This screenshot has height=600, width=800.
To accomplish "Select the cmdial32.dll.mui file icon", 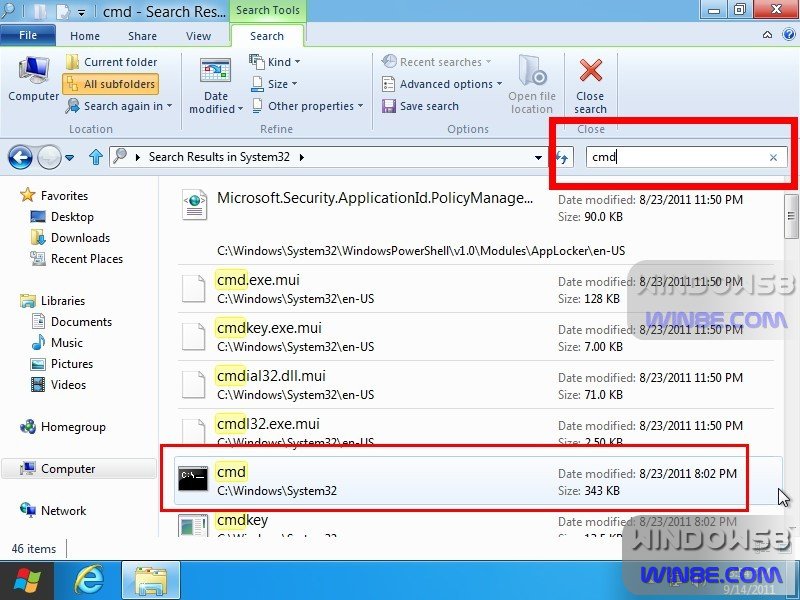I will tap(194, 384).
